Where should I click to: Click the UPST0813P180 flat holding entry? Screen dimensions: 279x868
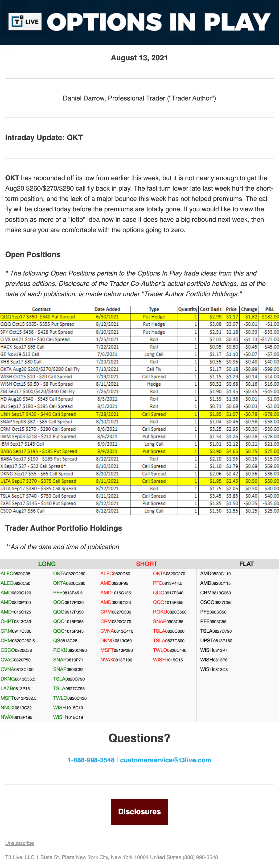[x=216, y=641]
